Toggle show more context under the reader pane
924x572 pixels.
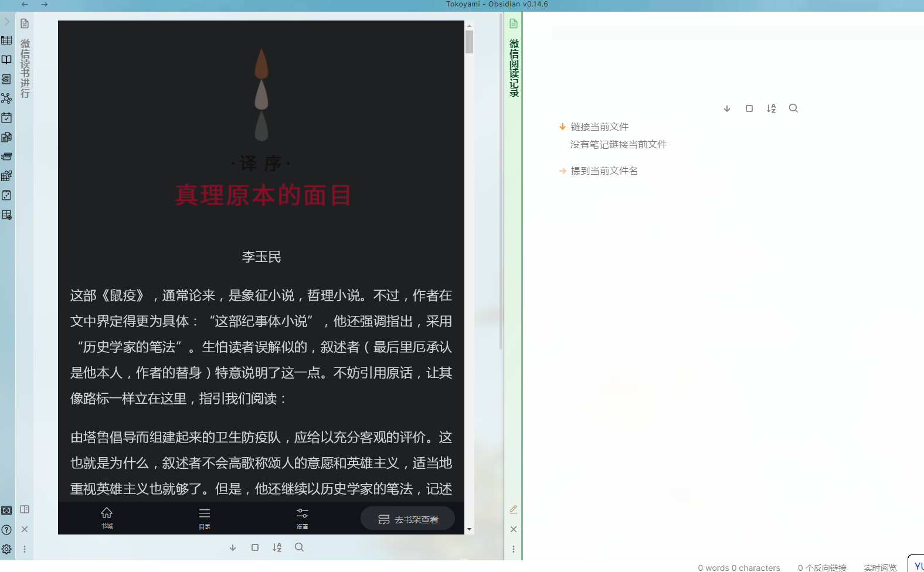pyautogui.click(x=255, y=547)
